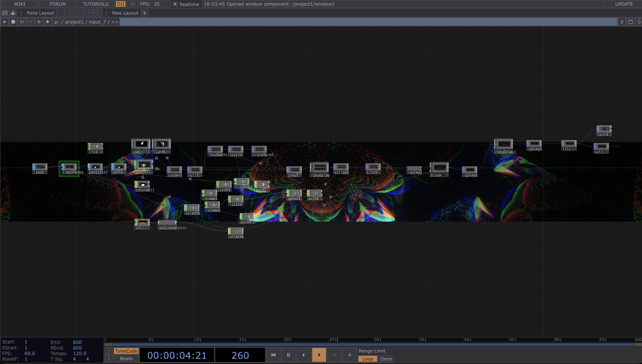Toggle the O|I power button

coord(121,4)
